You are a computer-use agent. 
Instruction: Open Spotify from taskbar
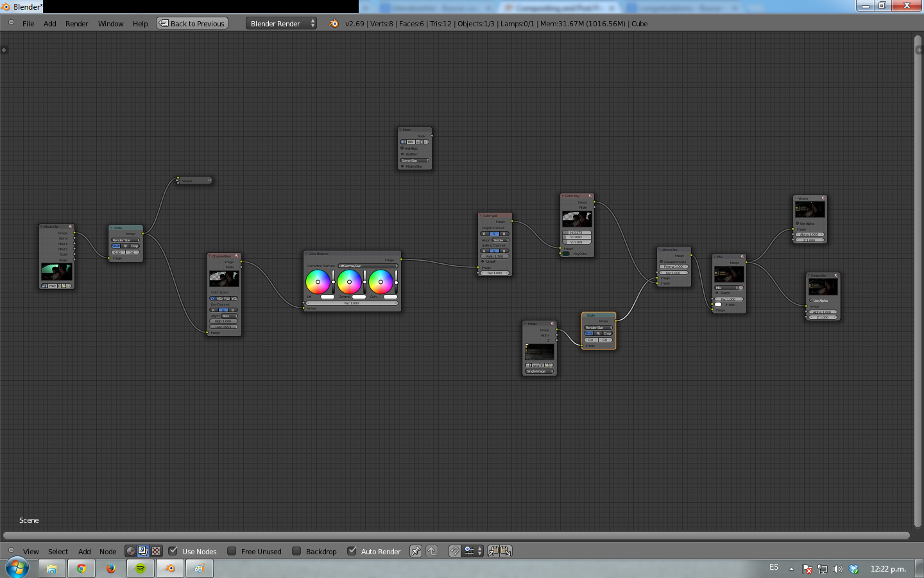point(141,568)
